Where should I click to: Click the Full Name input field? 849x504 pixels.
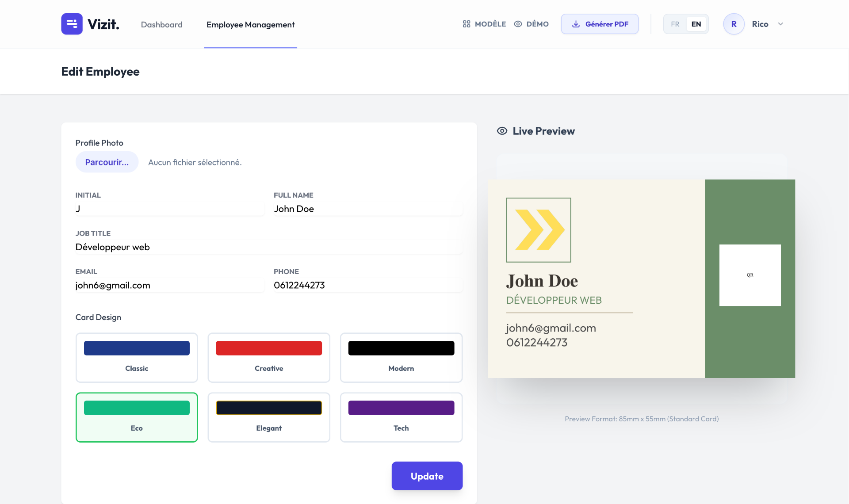pos(367,209)
